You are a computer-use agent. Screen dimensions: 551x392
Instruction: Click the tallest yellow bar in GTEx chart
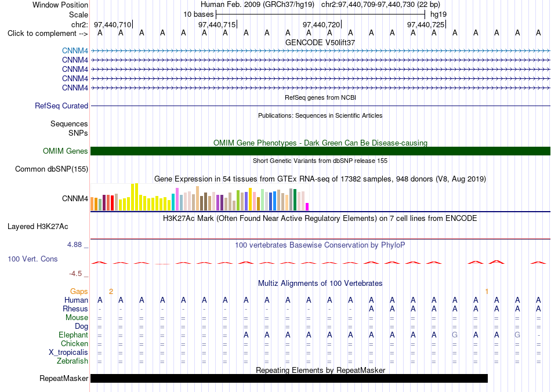pyautogui.click(x=137, y=197)
